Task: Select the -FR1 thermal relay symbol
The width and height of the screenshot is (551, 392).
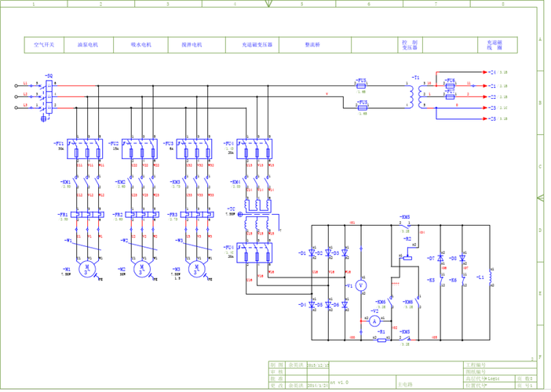Action: [x=87, y=215]
